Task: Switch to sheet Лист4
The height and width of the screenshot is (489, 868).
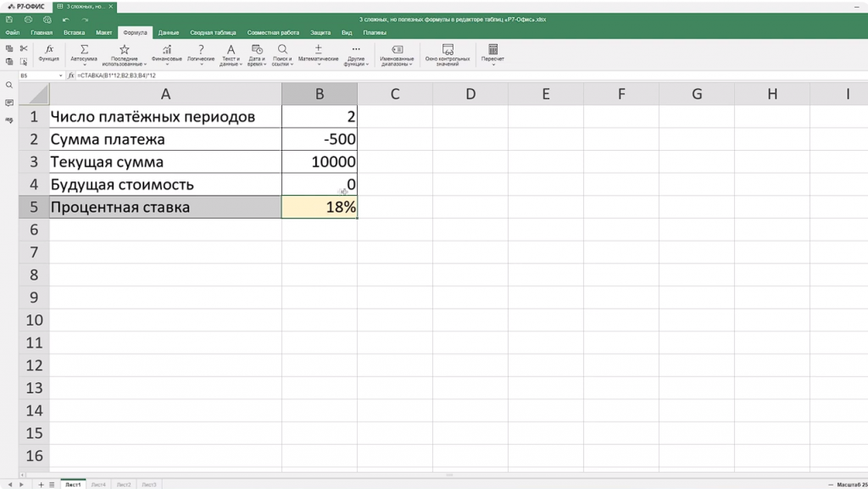Action: (x=98, y=485)
